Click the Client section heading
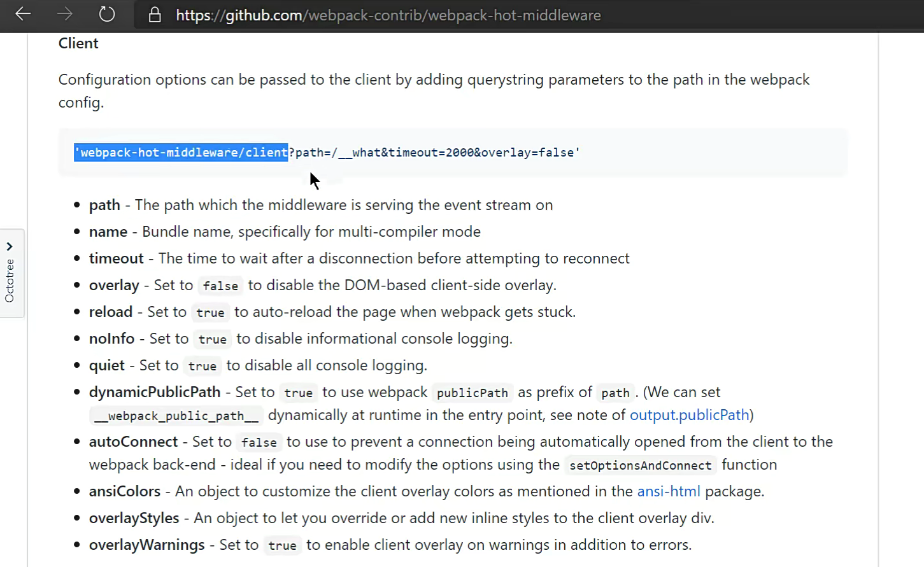The image size is (924, 567). 78,43
